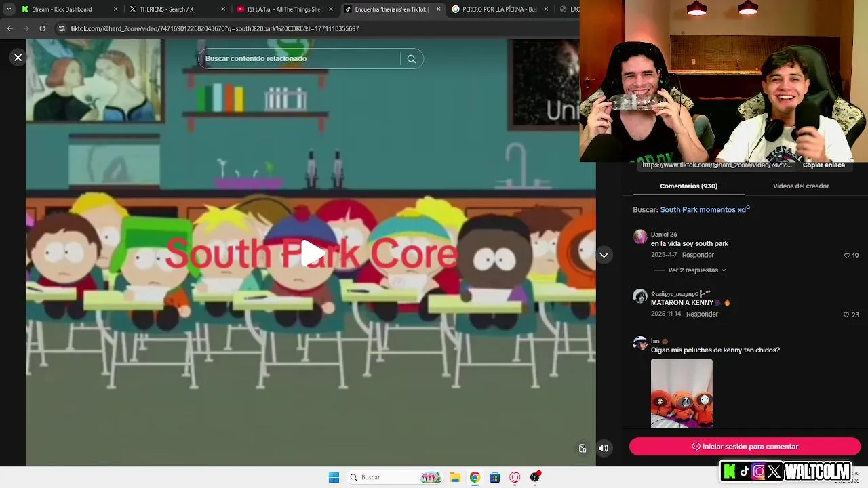Play the South Park Core video
Screen dimensions: 868x488
(312, 253)
